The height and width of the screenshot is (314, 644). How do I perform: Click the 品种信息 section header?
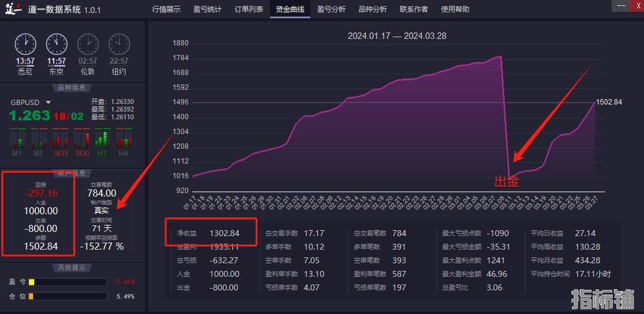click(72, 87)
